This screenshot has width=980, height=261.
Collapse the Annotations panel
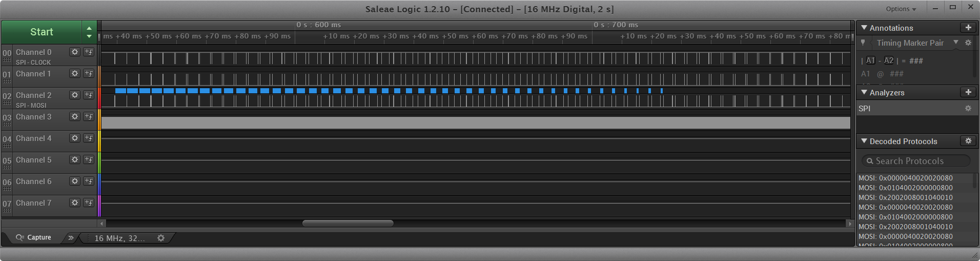click(864, 28)
